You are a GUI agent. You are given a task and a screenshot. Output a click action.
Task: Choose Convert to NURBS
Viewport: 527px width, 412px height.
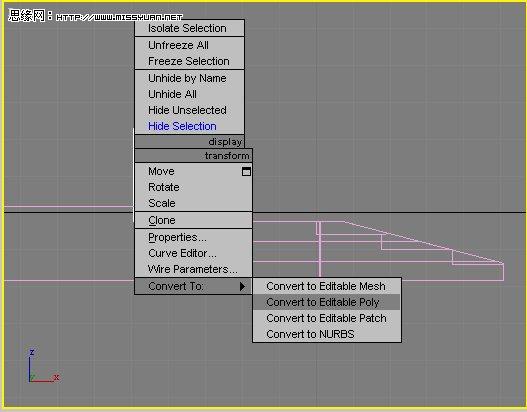pos(327,334)
